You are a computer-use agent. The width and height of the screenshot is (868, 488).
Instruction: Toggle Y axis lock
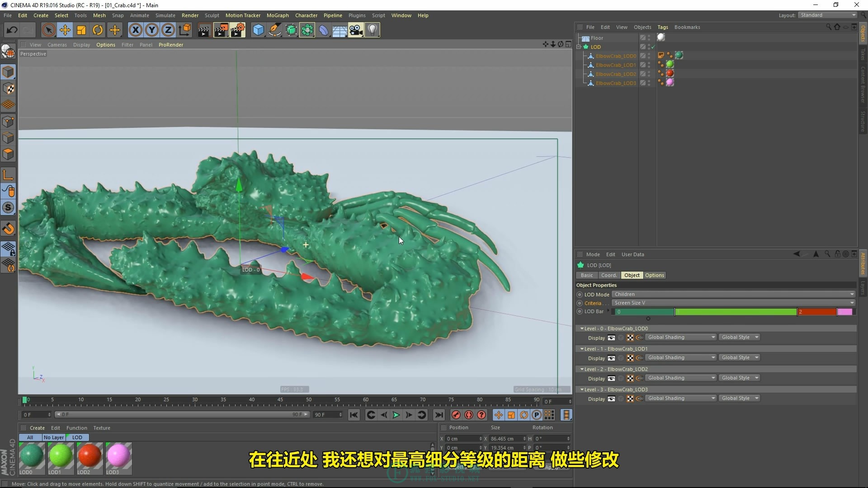(152, 30)
